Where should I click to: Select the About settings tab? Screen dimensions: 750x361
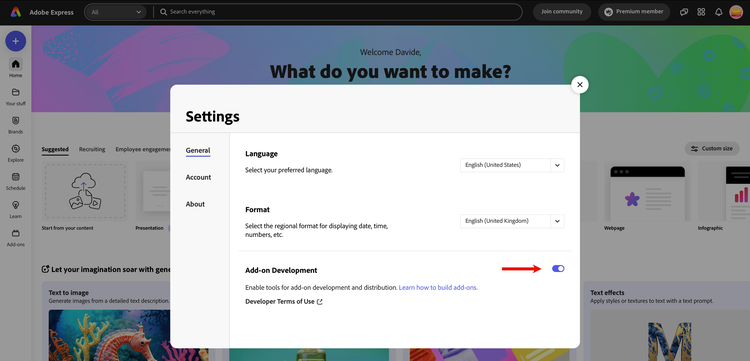(195, 204)
